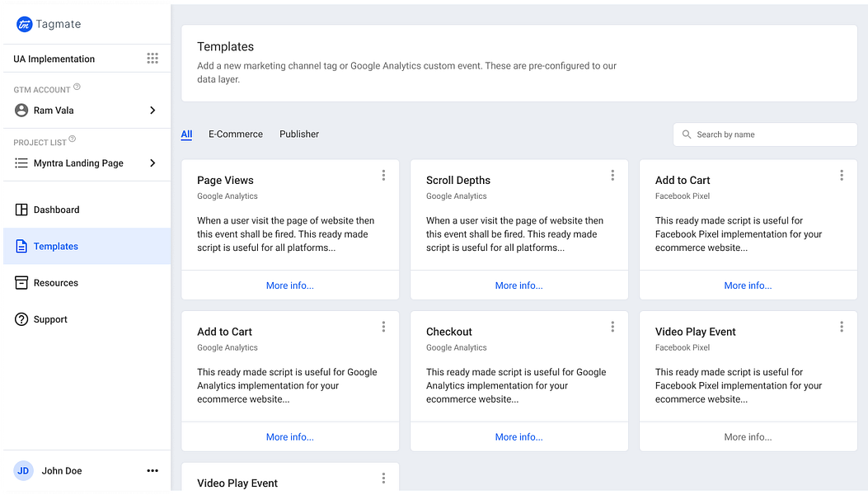Open More info for Facebook Pixel Video Play Event
Viewport: 868px width, 495px height.
point(748,436)
